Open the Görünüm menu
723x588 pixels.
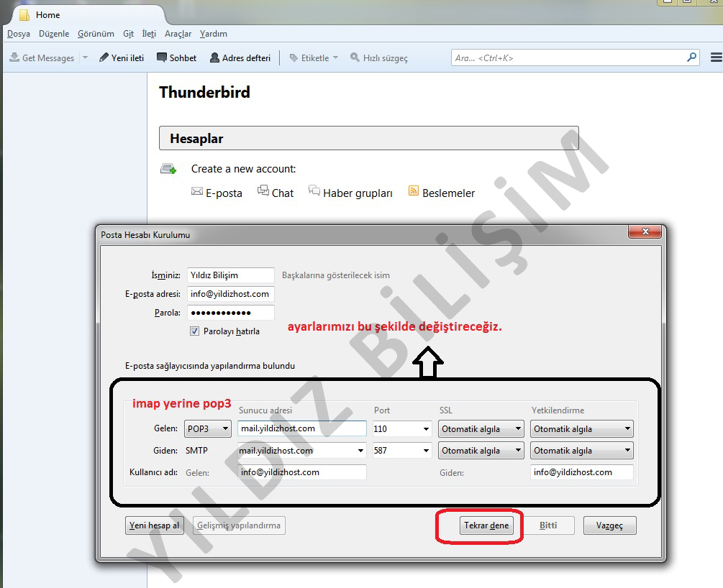pos(96,34)
